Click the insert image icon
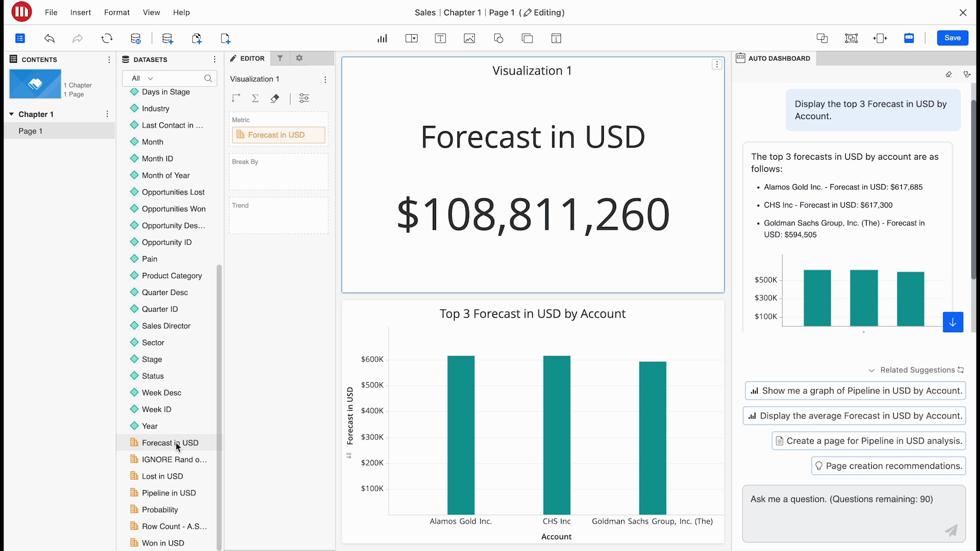The image size is (980, 551). [x=469, y=38]
